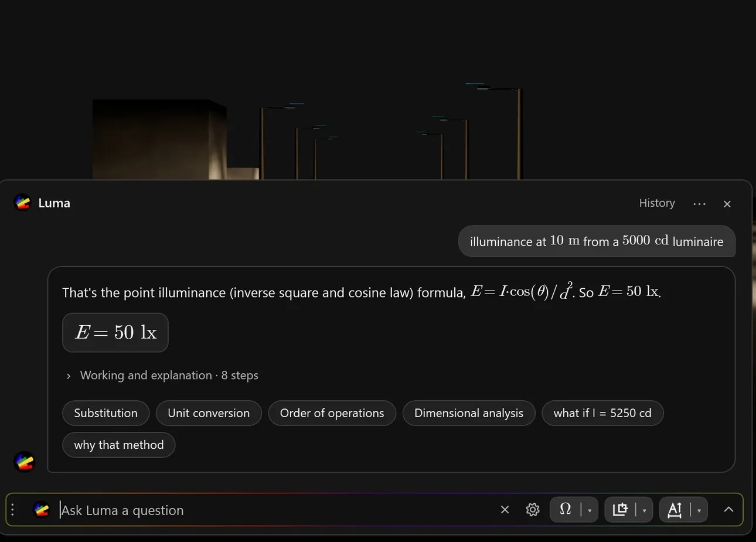Screen dimensions: 756x542
Task: Click the screen capture snip icon
Action: (620, 510)
